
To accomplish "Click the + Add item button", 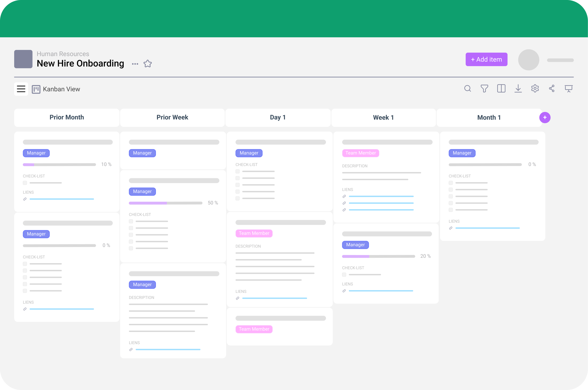I will point(486,59).
